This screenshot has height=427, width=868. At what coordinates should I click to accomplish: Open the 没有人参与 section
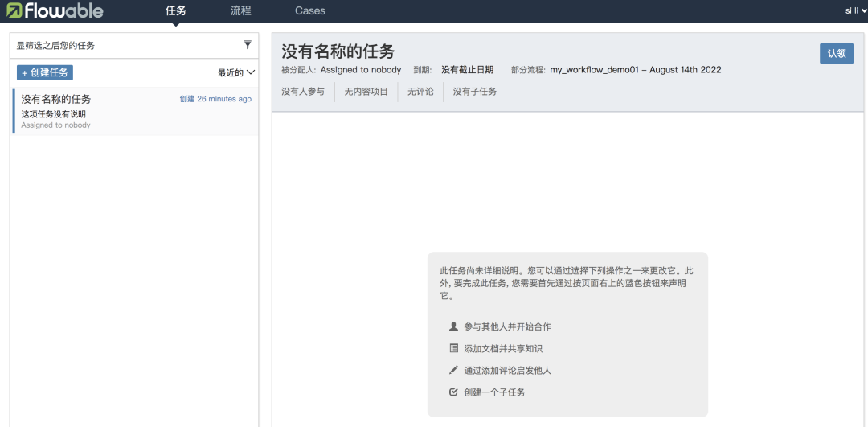click(x=303, y=92)
